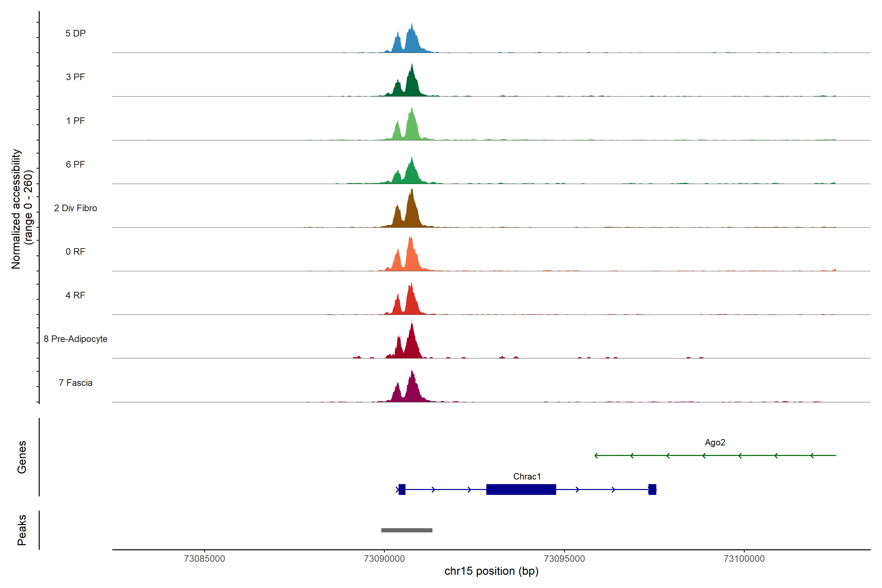Click the 2 Div Fibro track label
Viewport: 882px width, 588px height.
(x=75, y=208)
